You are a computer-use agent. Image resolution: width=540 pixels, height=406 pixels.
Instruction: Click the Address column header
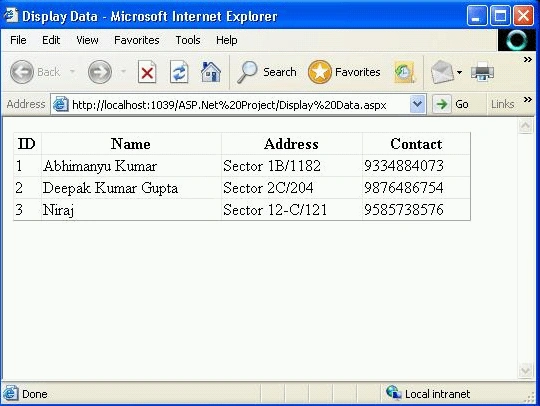click(x=292, y=144)
